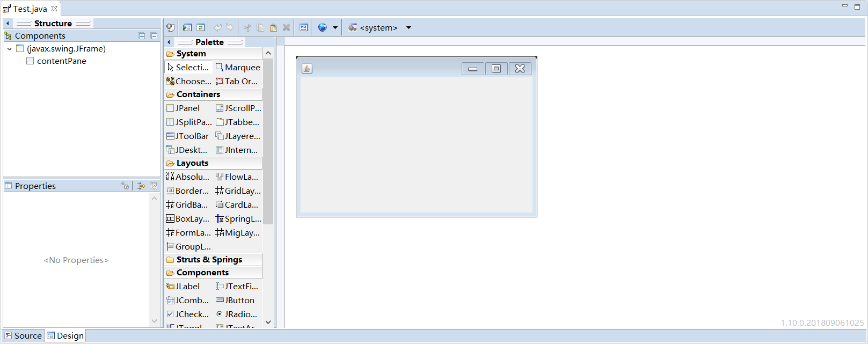Click the restore default value properties icon

[154, 186]
